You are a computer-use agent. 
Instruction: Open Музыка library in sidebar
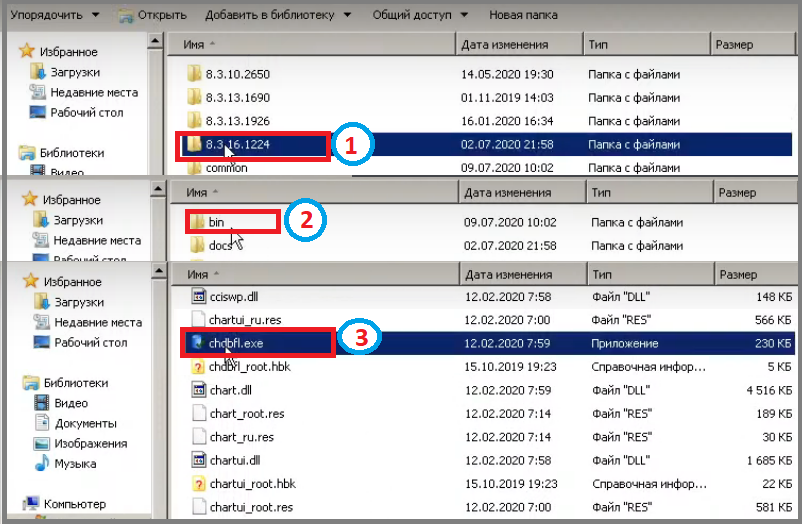click(x=65, y=464)
